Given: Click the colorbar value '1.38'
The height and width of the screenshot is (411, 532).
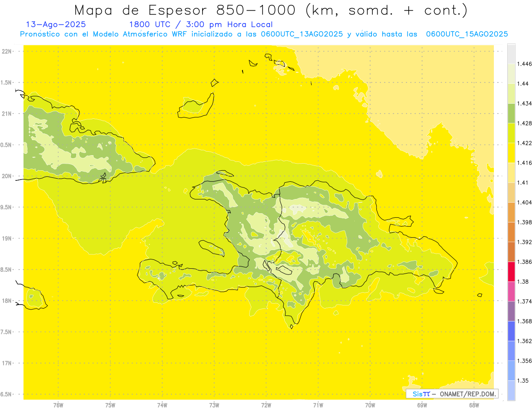Looking at the screenshot, I should [523, 282].
